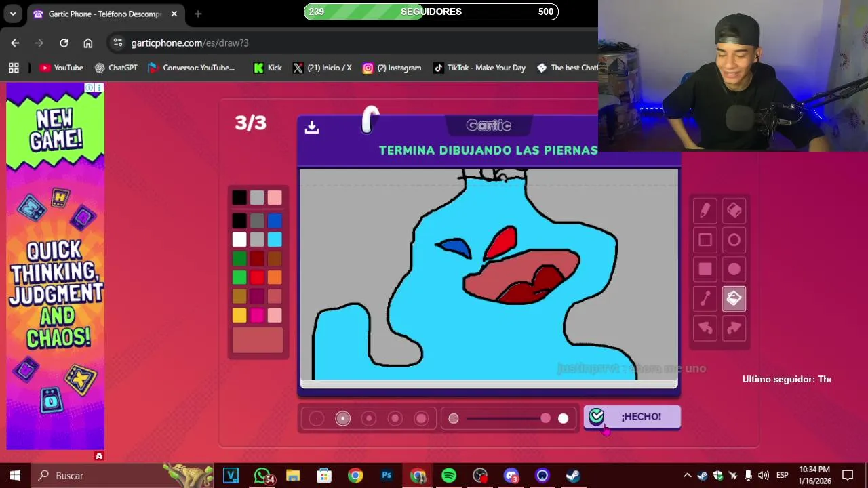
Task: Select the second brush size
Action: click(x=343, y=419)
